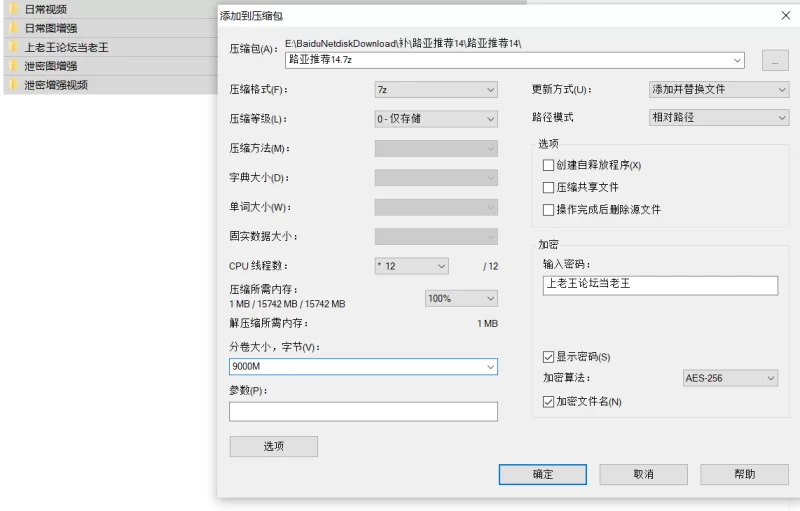Uncheck 显示密码(S) option

click(548, 356)
